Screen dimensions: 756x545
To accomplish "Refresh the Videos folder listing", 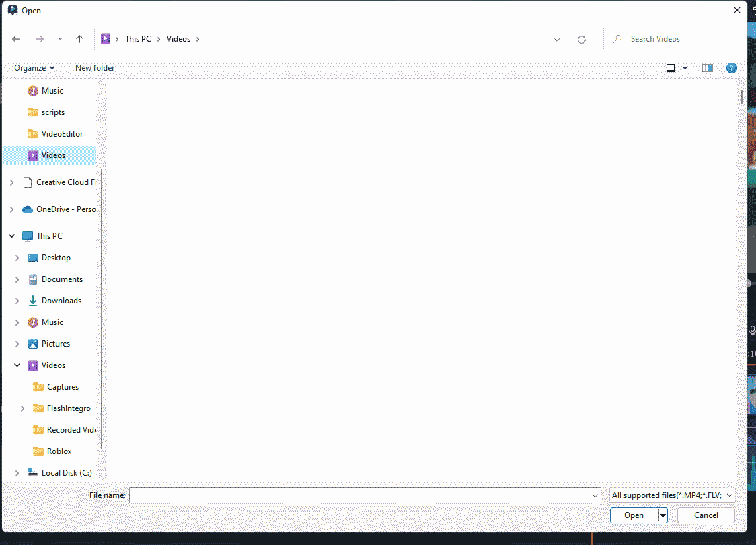I will 582,40.
